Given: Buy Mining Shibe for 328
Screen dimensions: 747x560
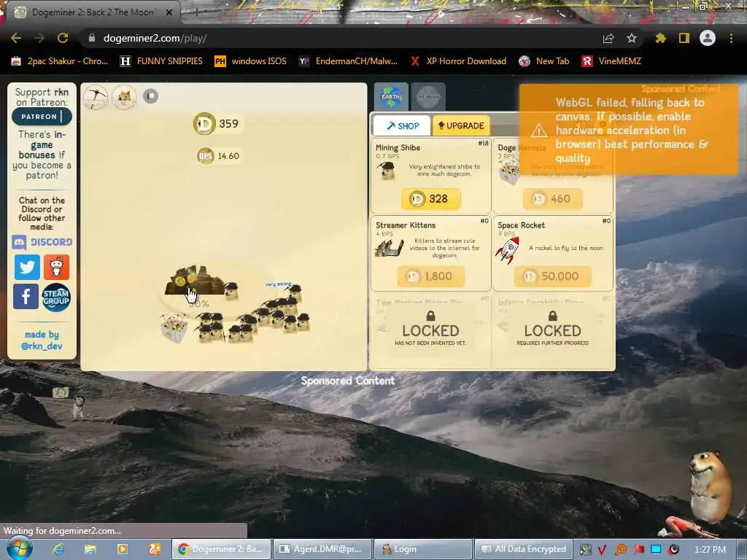Looking at the screenshot, I should [x=430, y=198].
